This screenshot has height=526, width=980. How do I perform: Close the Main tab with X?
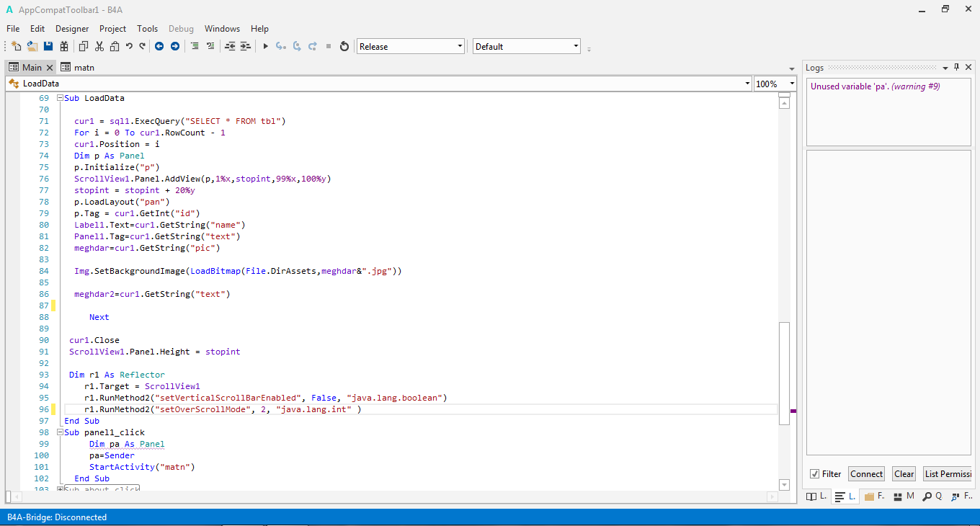point(50,67)
